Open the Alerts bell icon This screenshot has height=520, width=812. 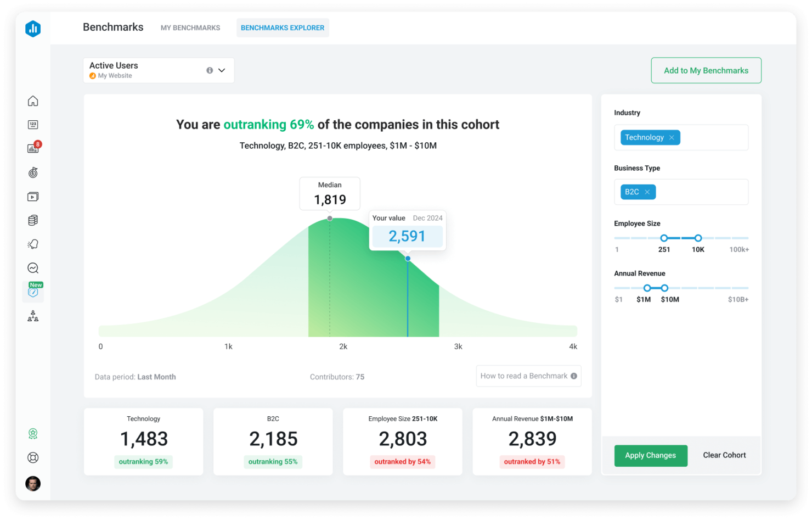point(33,244)
